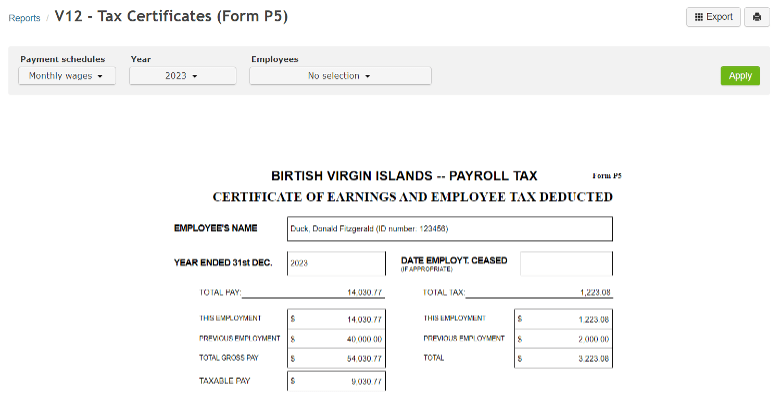Click the print icon button
780x398 pixels.
click(757, 17)
